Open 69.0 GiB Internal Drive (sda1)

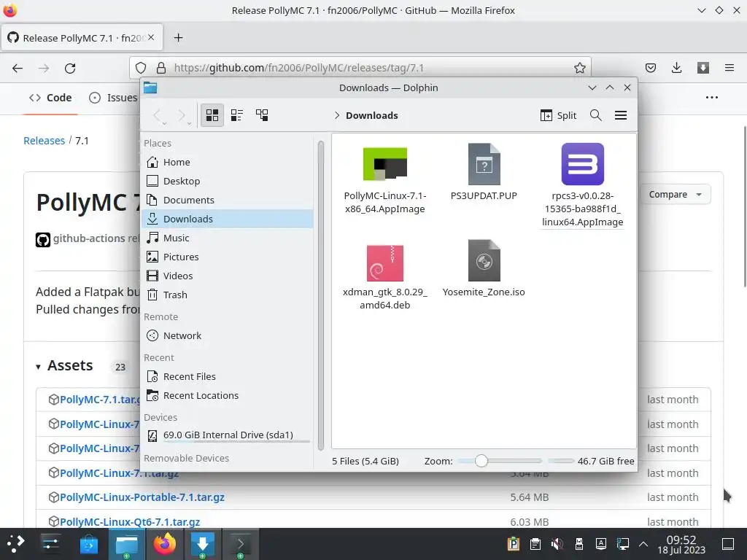(228, 435)
